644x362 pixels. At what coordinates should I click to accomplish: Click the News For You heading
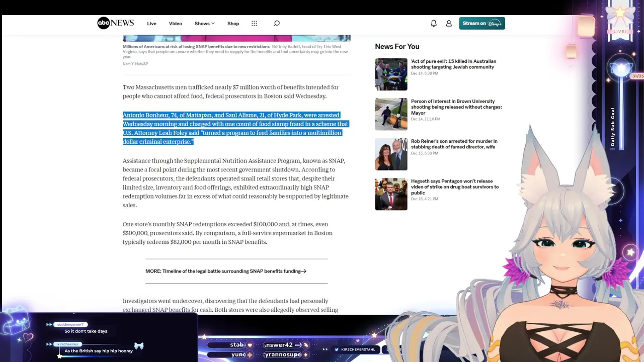(397, 46)
